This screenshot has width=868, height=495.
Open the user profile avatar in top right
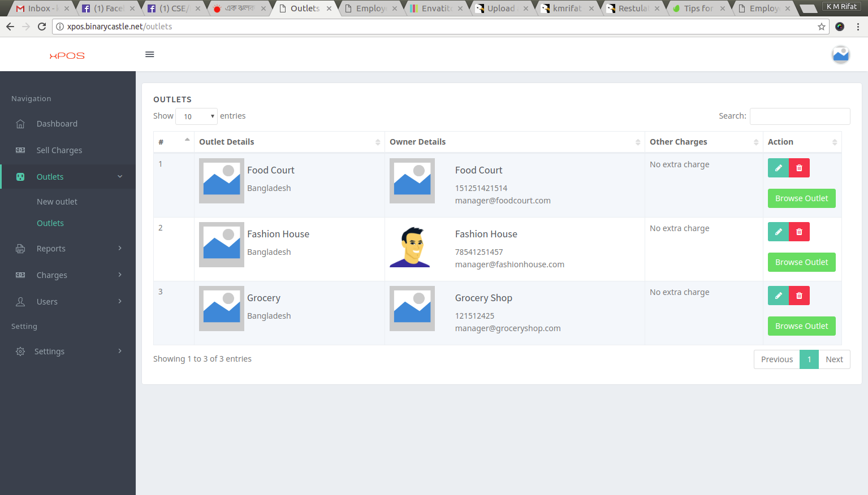[840, 55]
